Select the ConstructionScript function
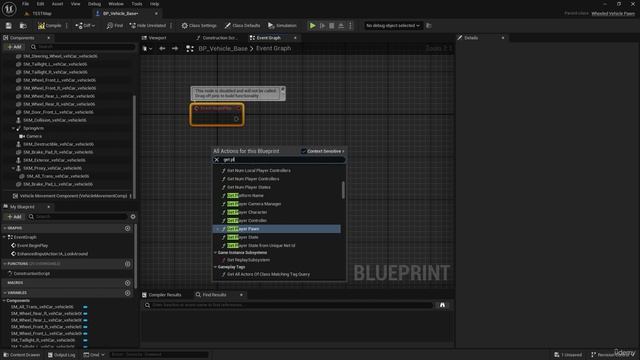640x360 pixels. point(31,274)
